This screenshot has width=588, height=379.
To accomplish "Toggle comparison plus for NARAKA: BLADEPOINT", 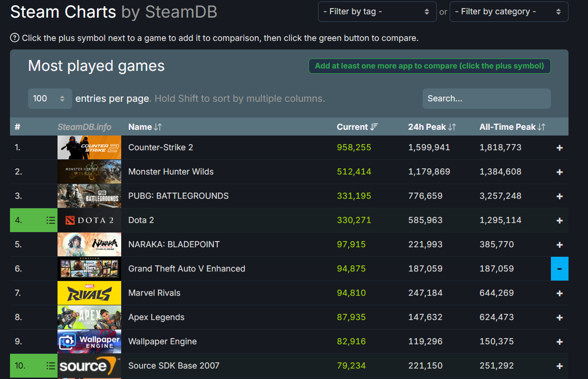I will coord(559,245).
